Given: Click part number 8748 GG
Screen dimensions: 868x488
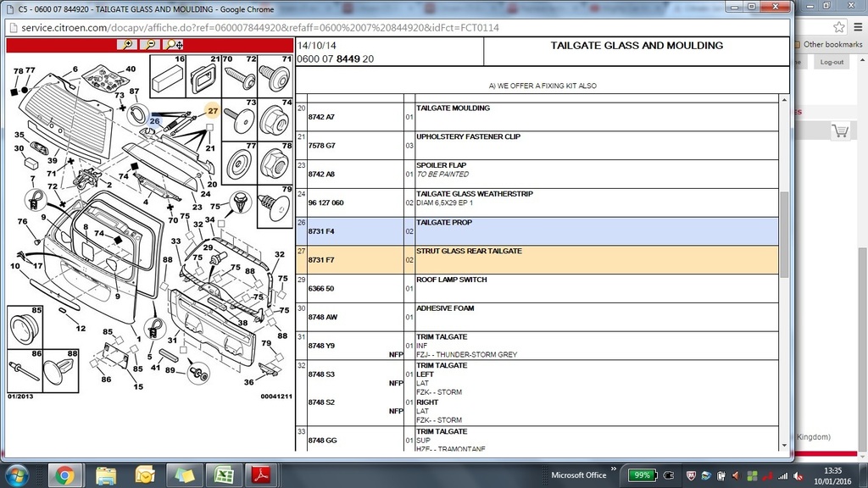Looking at the screenshot, I should [x=322, y=441].
